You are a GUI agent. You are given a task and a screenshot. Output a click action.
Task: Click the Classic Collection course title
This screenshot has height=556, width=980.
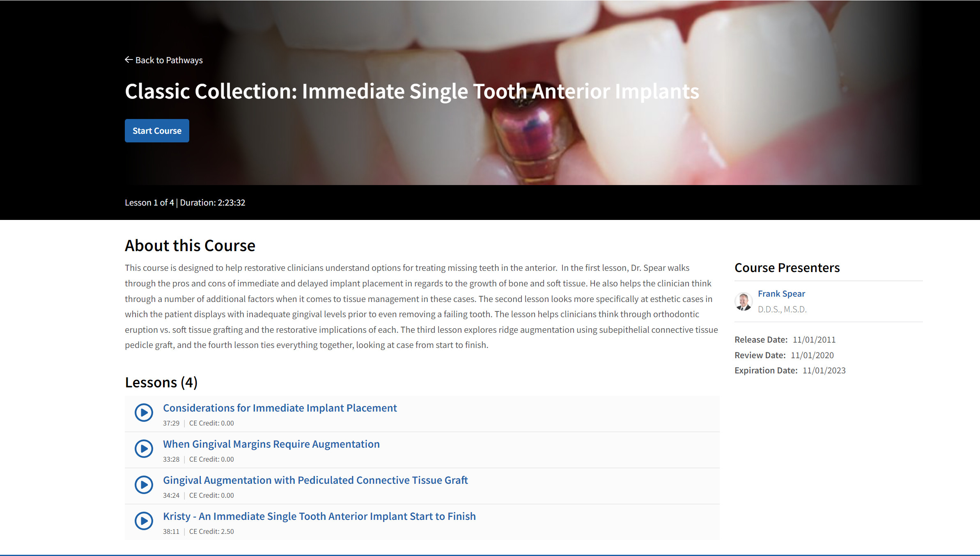[x=412, y=92]
